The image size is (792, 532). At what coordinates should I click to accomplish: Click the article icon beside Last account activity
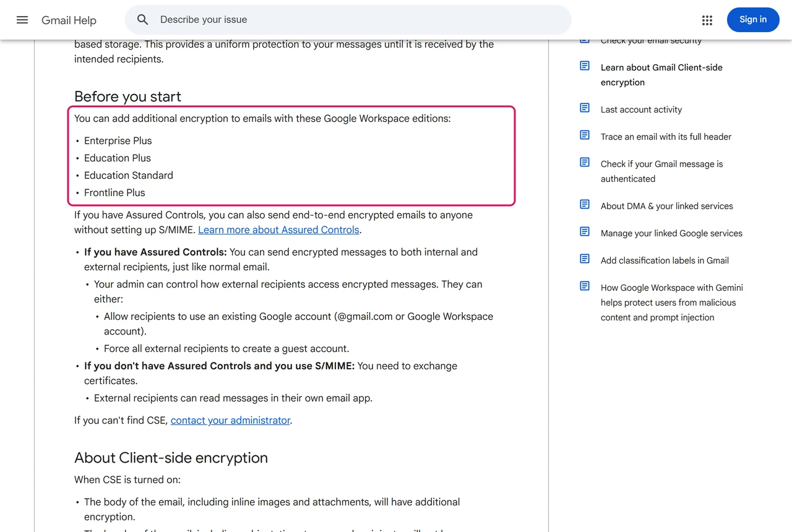click(585, 108)
